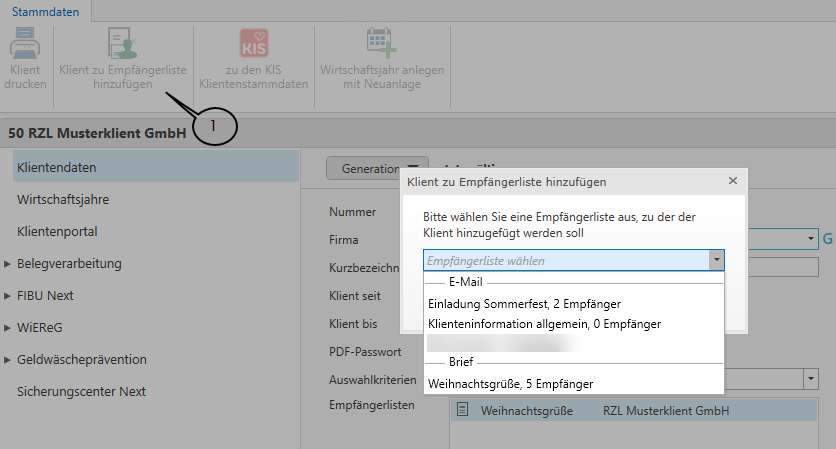Open the Empfängerliste wählen dropdown arrow

(x=716, y=260)
